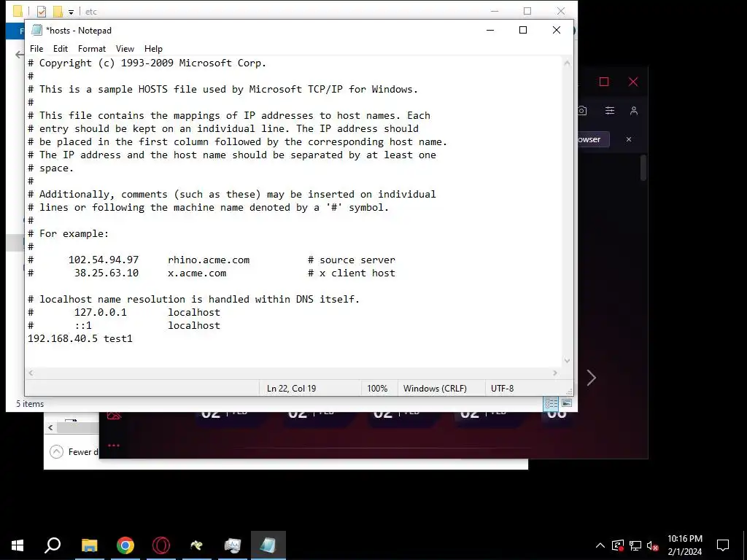The width and height of the screenshot is (747, 560).
Task: Click the security alert tray icon
Action: (617, 545)
